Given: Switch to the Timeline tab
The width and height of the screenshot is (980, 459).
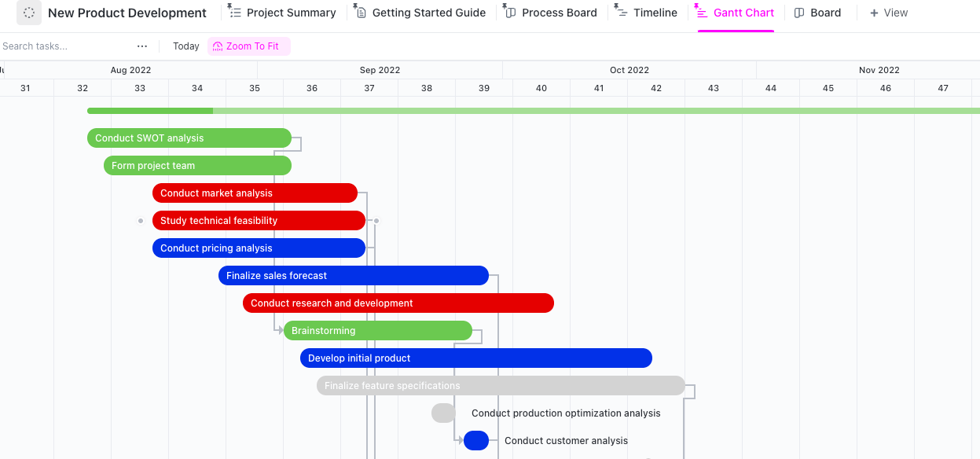Looking at the screenshot, I should 655,13.
